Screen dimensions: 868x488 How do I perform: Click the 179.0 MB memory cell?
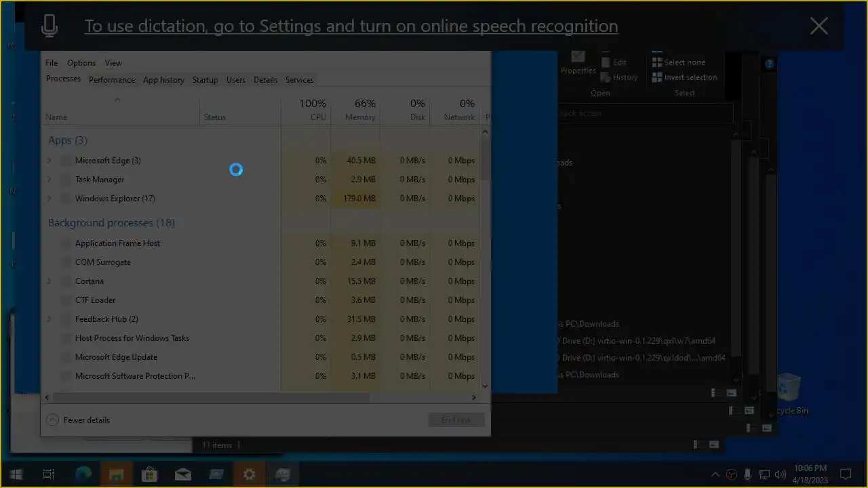pyautogui.click(x=355, y=199)
